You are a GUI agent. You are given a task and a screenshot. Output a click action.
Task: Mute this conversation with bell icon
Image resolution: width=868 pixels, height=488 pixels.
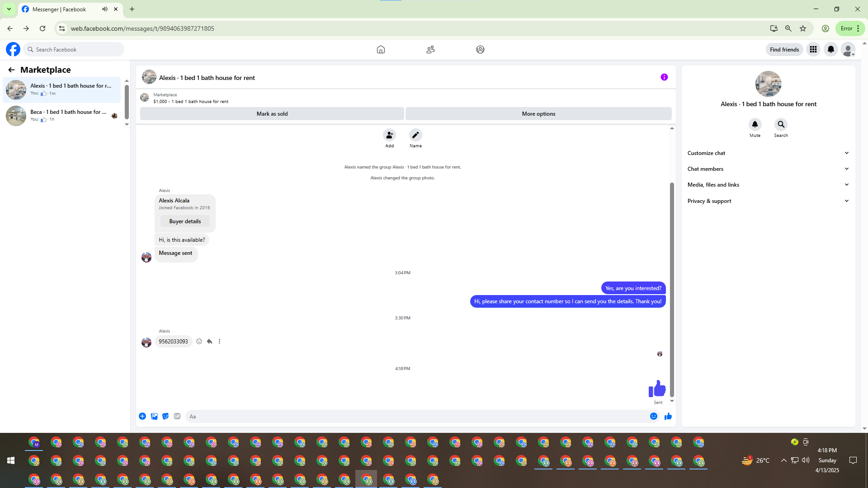click(x=755, y=124)
